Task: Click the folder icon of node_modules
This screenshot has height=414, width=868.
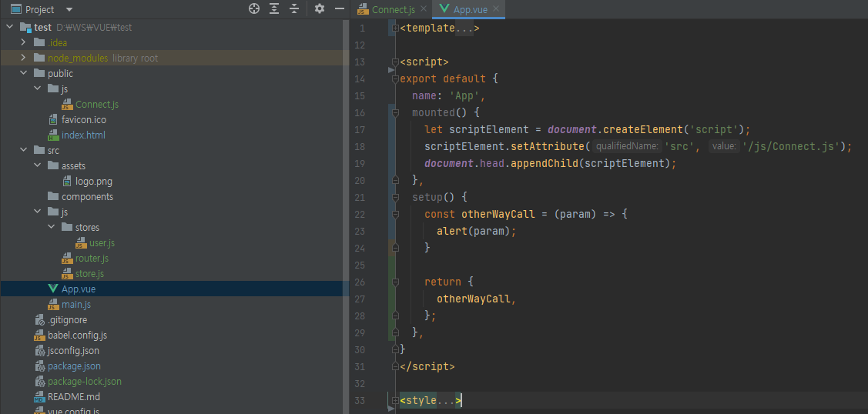Action: (x=39, y=58)
